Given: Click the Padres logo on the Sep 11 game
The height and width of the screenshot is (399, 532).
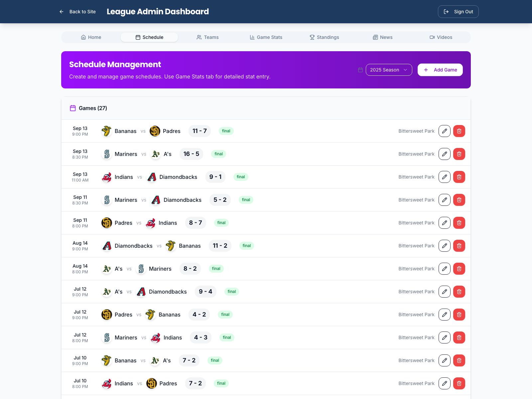Looking at the screenshot, I should point(106,223).
